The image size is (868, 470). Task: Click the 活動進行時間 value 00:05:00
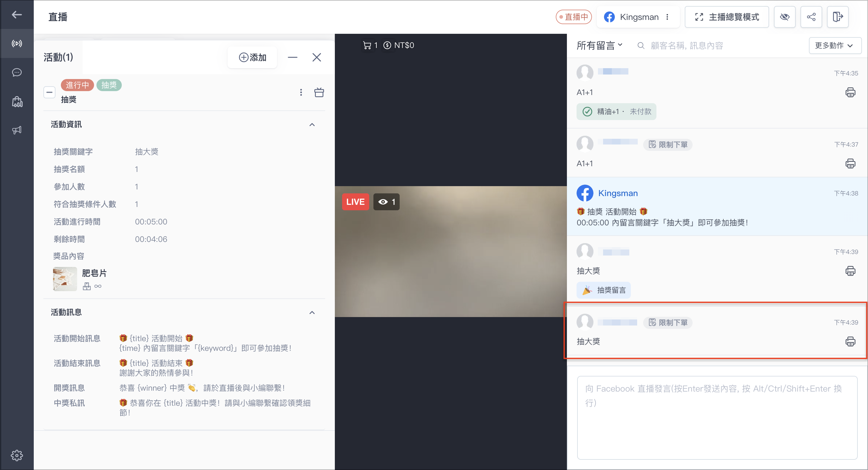click(x=151, y=221)
